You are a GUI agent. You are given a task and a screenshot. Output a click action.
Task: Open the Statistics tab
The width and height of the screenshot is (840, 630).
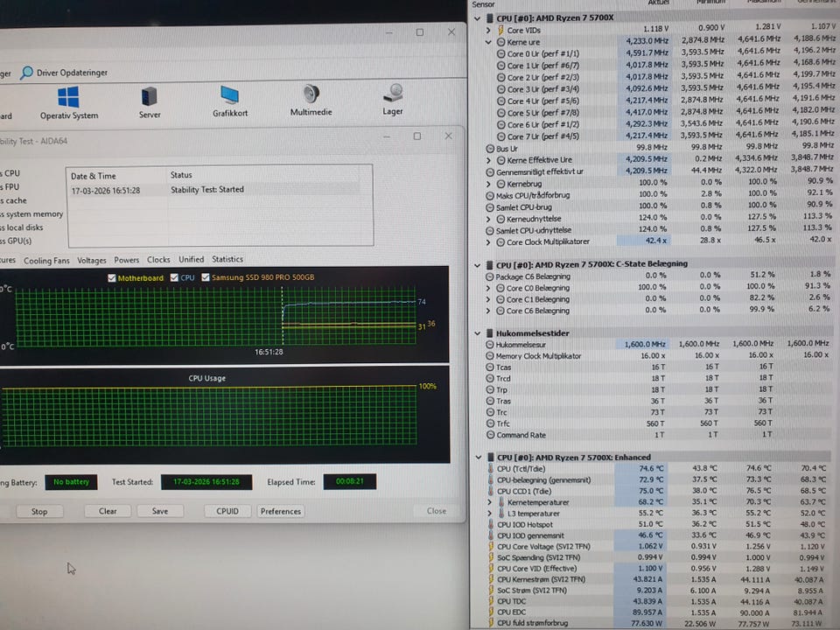[x=227, y=260]
